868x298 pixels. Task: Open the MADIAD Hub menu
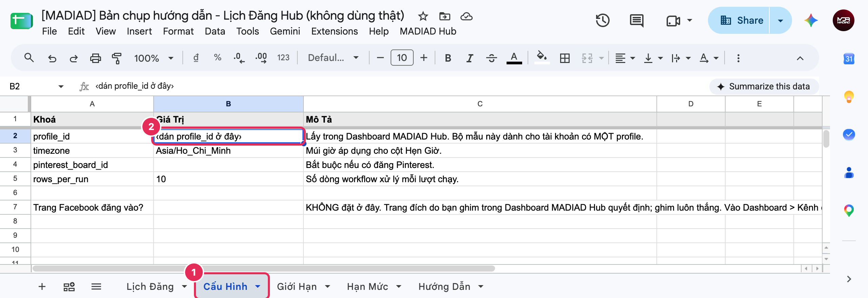point(428,31)
